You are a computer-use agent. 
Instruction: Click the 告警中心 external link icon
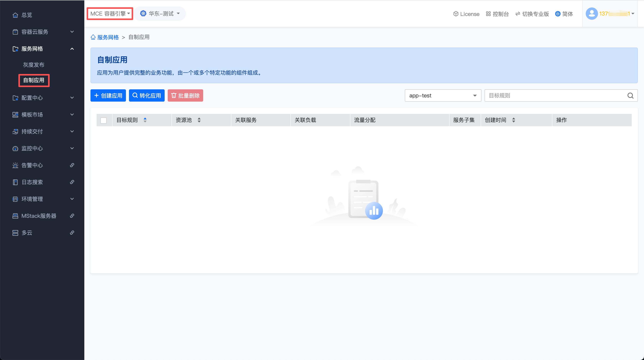[72, 165]
